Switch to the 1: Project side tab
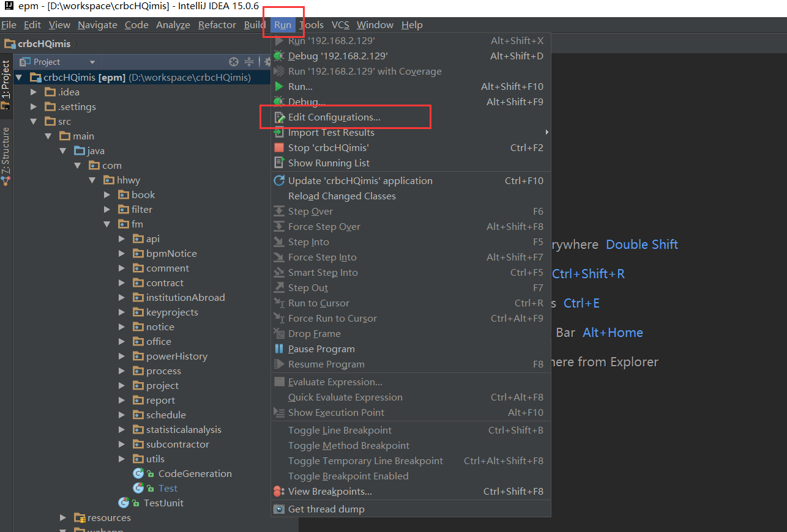The height and width of the screenshot is (532, 787). tap(6, 86)
